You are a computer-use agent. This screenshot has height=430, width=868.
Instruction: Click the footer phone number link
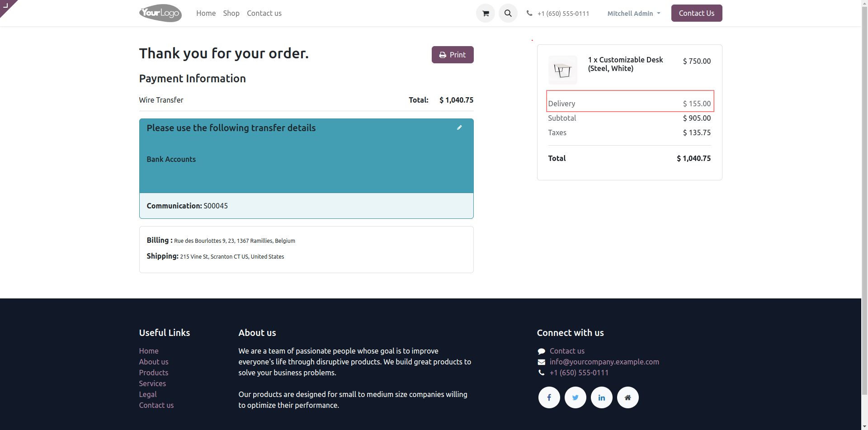coord(579,373)
